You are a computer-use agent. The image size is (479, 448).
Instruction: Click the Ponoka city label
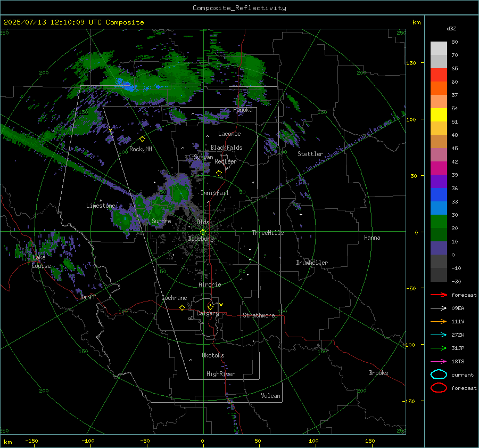[243, 110]
